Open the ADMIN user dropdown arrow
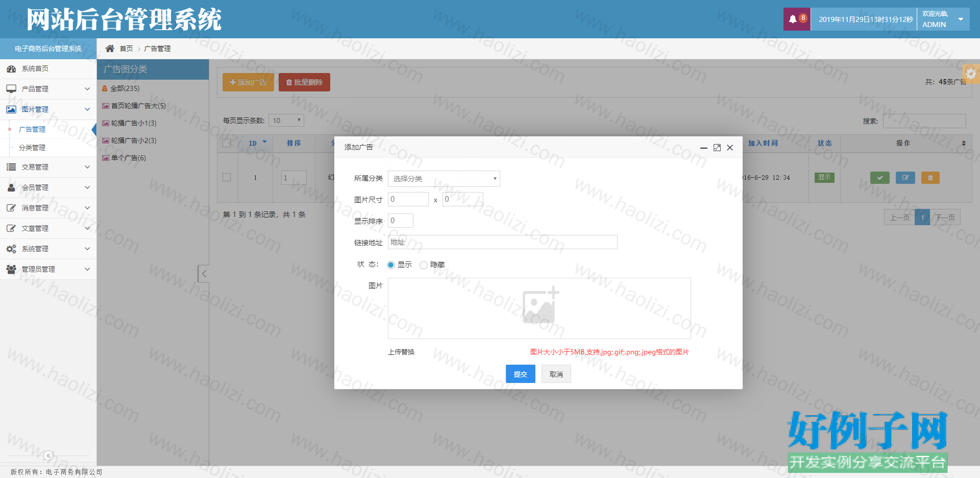This screenshot has width=980, height=478. point(961,19)
